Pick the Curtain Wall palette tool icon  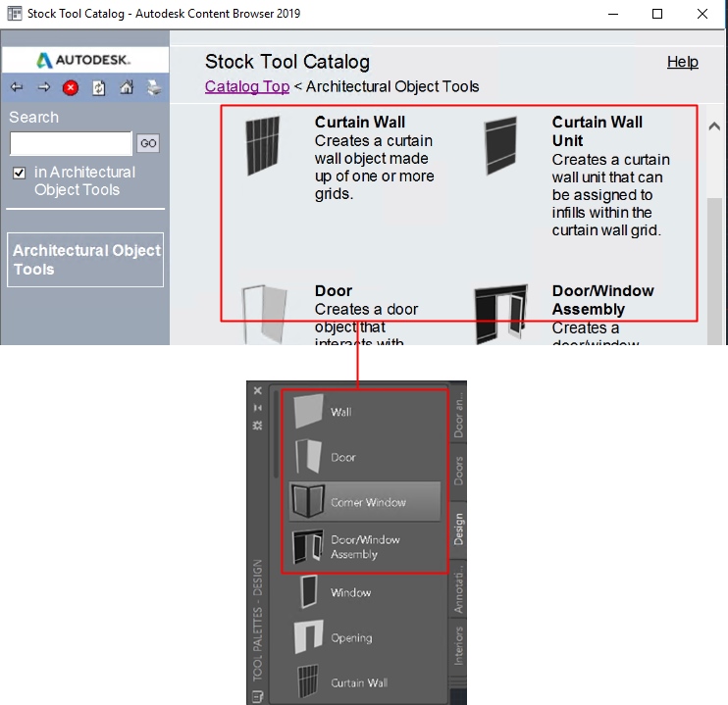tap(308, 681)
